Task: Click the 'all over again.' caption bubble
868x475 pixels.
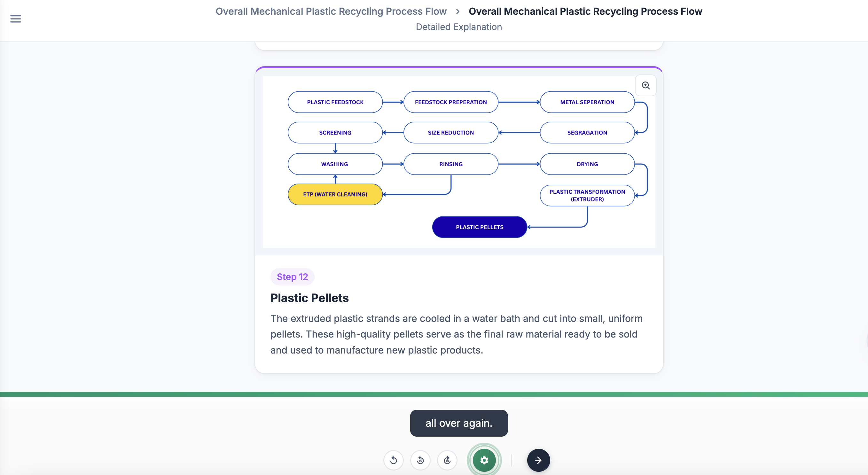Action: pos(458,423)
